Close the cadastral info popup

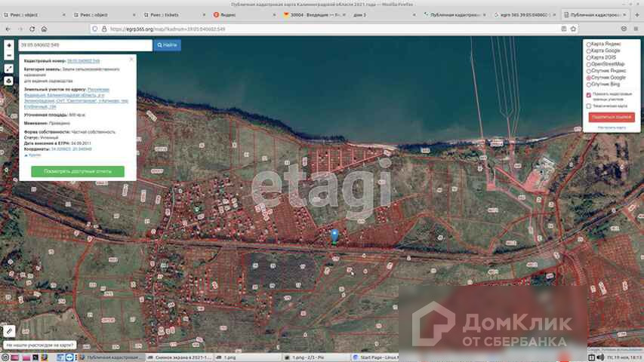[x=131, y=58]
